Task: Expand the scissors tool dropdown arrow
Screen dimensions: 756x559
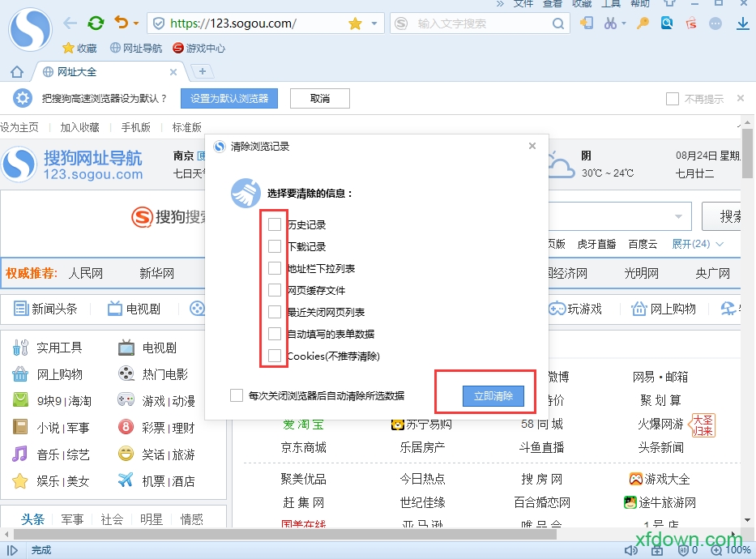Action: tap(624, 24)
